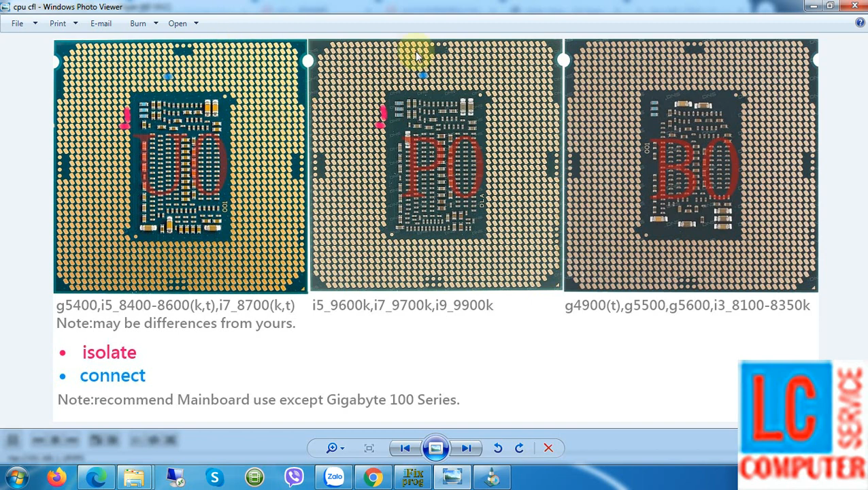Click the blue 'connect' legend text
This screenshot has height=490, width=868.
click(112, 376)
